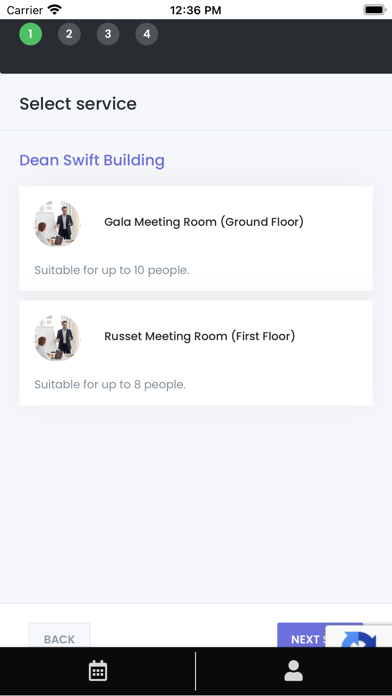
Task: Open the user profile tab icon
Action: click(x=293, y=671)
